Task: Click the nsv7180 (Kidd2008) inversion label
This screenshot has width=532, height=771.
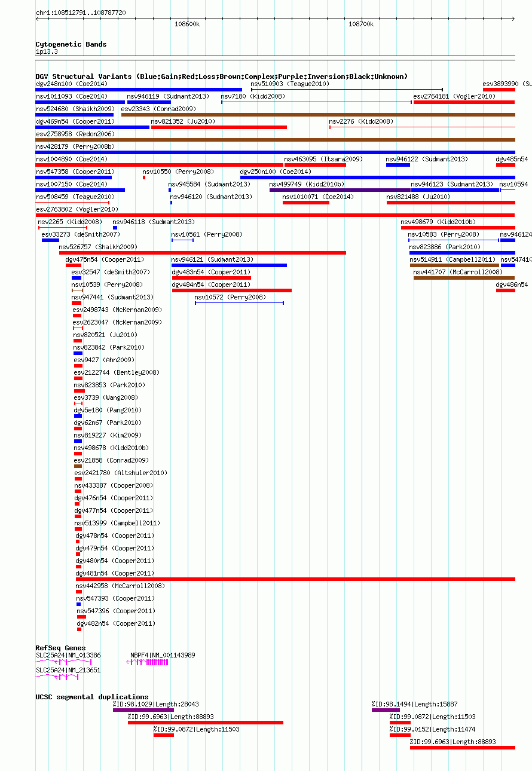Action: pos(253,97)
